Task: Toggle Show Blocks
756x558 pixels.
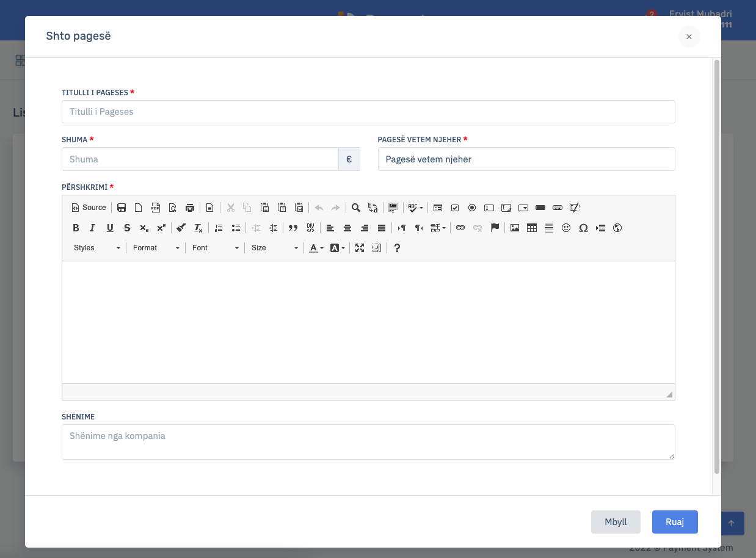Action: tap(377, 248)
